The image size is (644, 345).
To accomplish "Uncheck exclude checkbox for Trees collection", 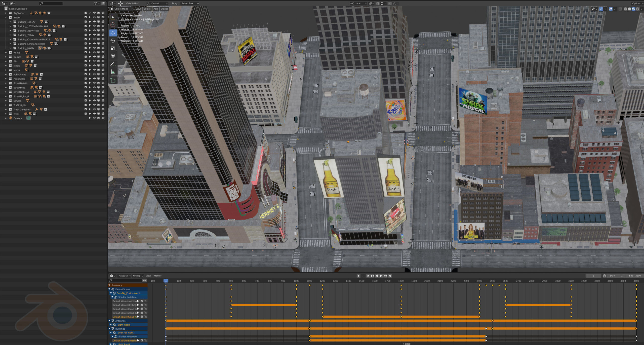I will (86, 114).
